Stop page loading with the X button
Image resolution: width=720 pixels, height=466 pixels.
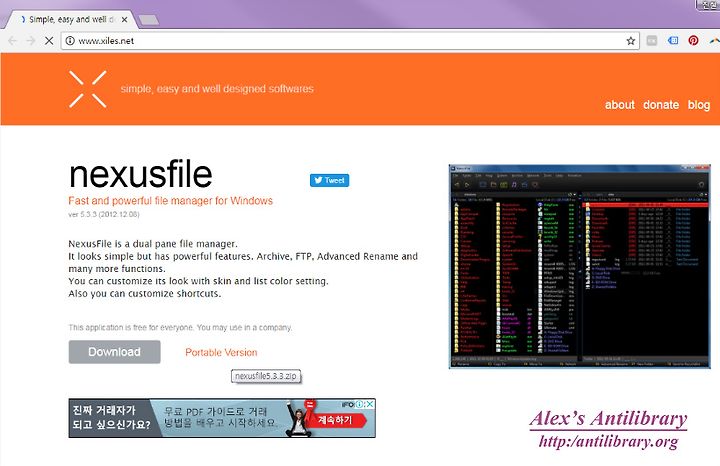point(49,41)
